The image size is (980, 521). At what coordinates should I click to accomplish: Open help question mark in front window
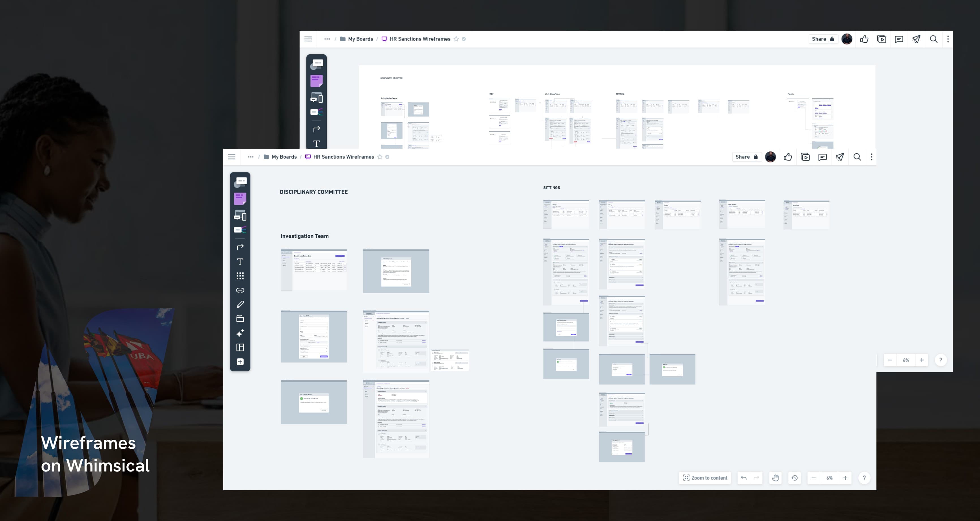(864, 478)
